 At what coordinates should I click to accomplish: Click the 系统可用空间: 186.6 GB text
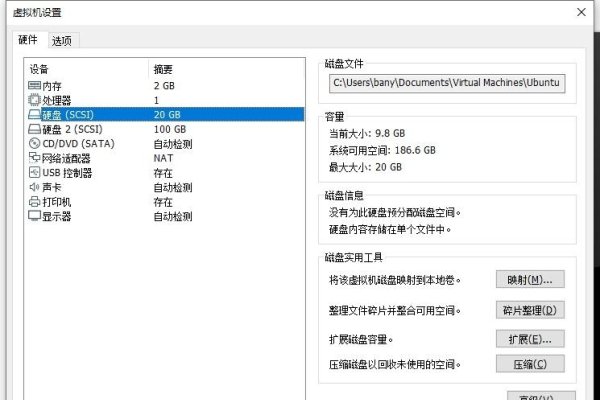pos(382,150)
